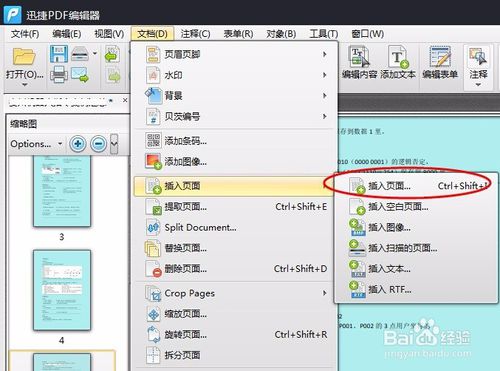
Task: Click the green back arrow page icon
Action: click(112, 54)
